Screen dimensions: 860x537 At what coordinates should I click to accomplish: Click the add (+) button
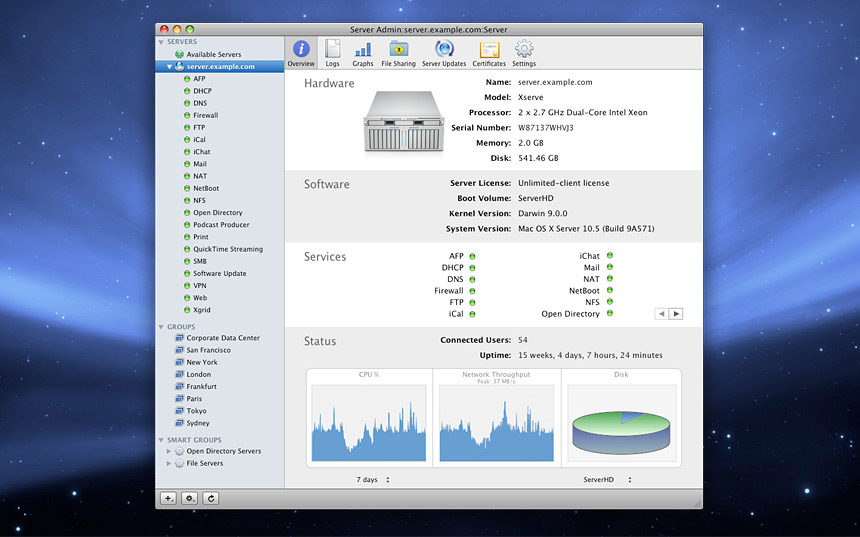[168, 498]
